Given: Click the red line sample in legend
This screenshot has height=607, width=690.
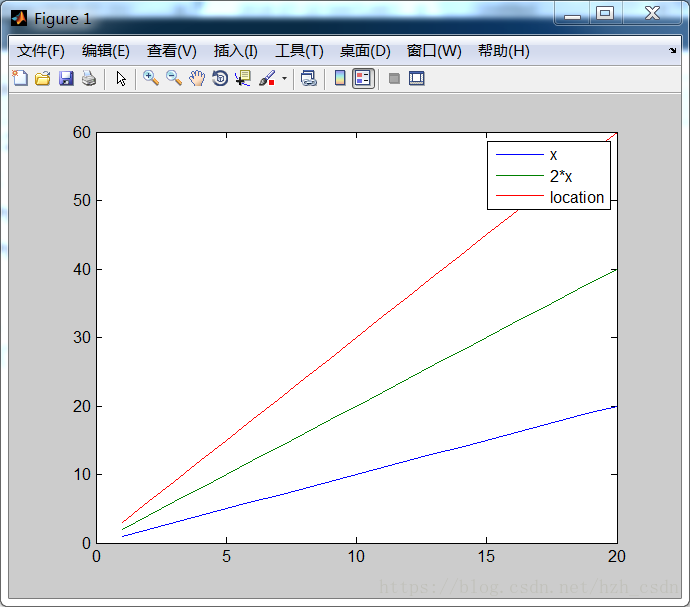Looking at the screenshot, I should point(520,195).
